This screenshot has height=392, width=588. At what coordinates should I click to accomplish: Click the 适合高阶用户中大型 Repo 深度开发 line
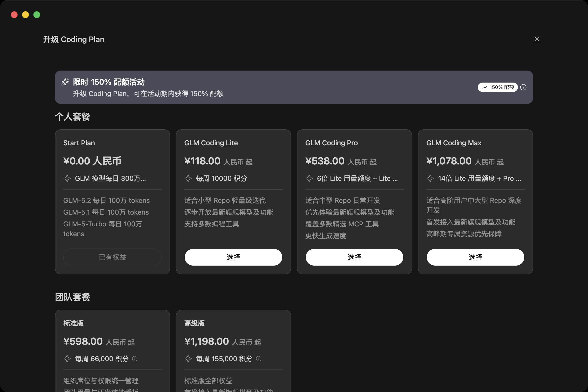pos(474,205)
